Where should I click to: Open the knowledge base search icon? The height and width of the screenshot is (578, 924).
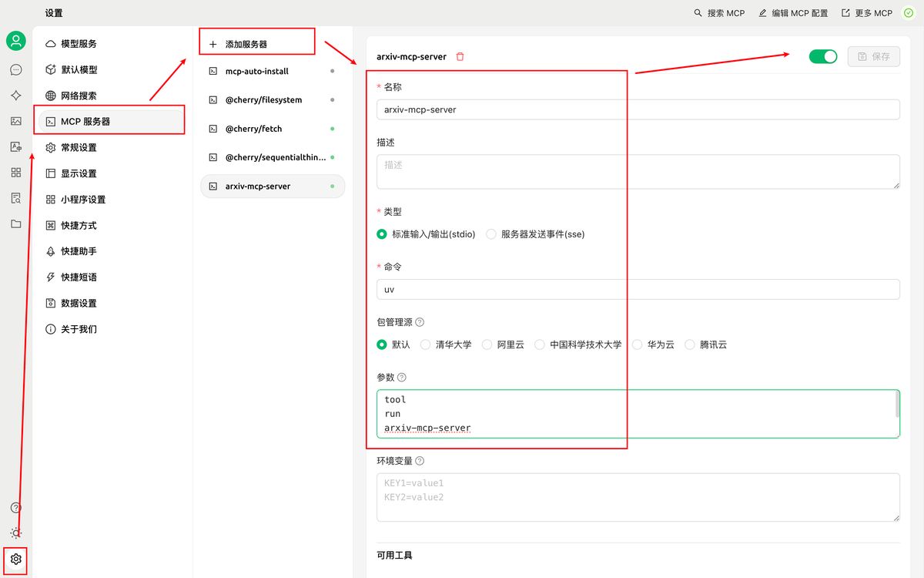[16, 197]
